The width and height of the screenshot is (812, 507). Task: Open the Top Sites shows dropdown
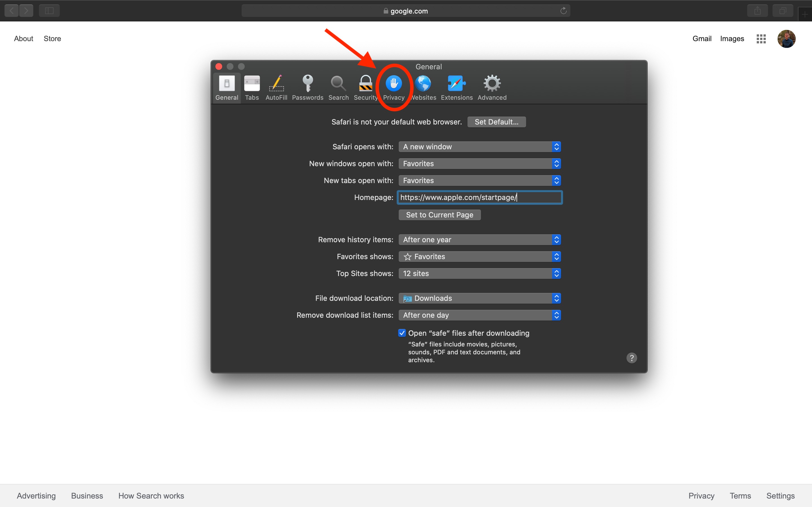pyautogui.click(x=480, y=273)
